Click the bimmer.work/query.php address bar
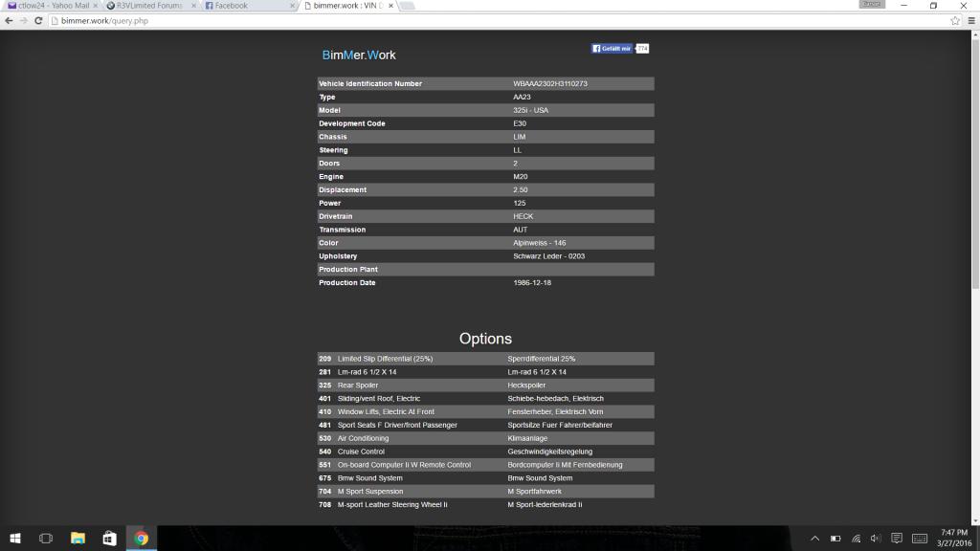This screenshot has height=551, width=980. coord(500,21)
